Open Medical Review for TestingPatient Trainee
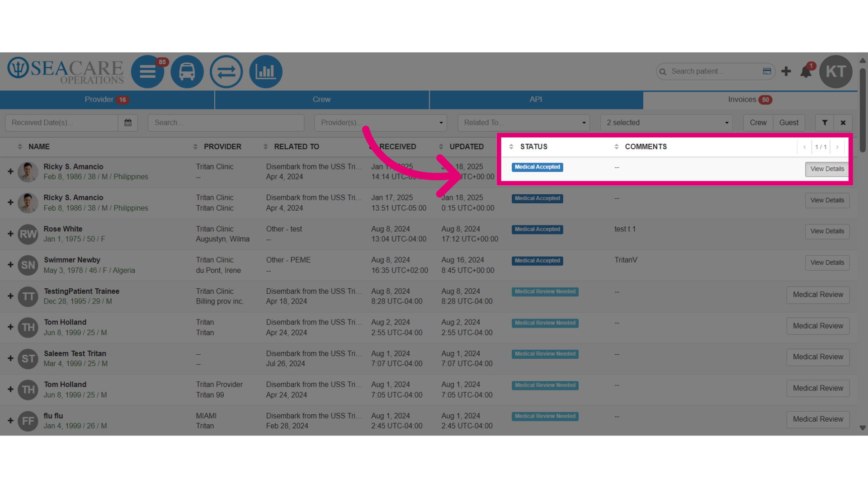This screenshot has width=868, height=488. click(x=818, y=295)
